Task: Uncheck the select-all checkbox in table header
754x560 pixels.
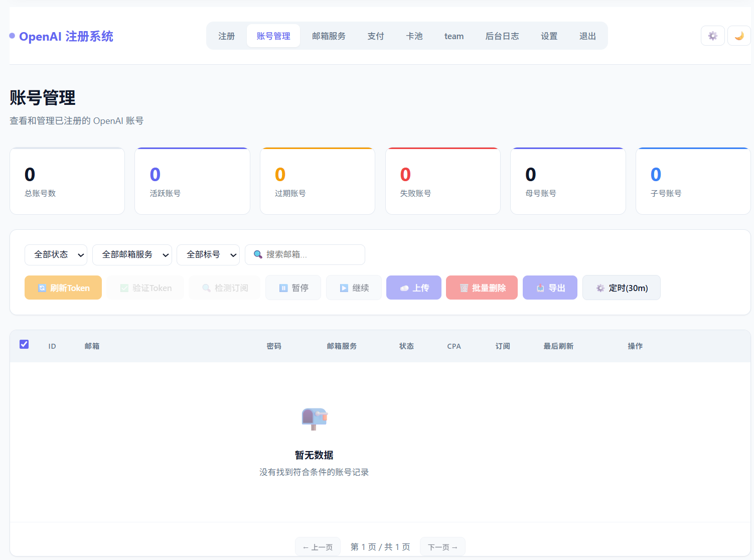Action: coord(24,344)
